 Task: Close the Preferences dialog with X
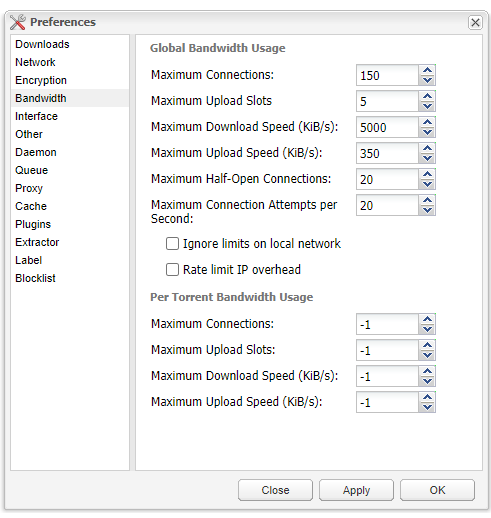475,23
